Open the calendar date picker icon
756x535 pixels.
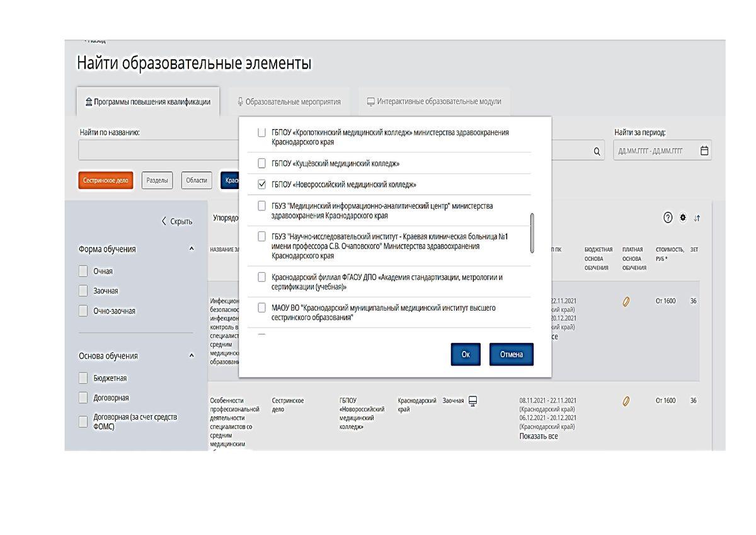704,151
